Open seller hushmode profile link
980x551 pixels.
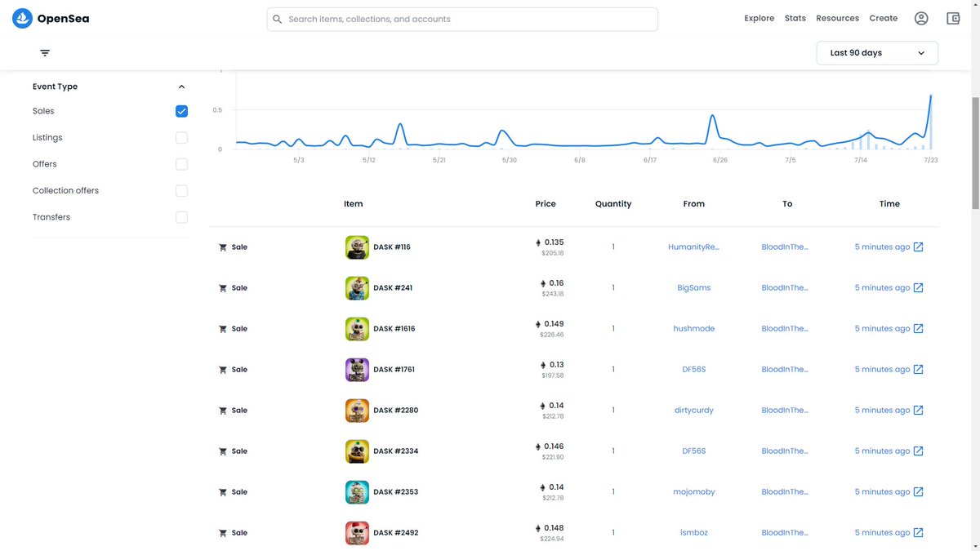click(x=693, y=328)
